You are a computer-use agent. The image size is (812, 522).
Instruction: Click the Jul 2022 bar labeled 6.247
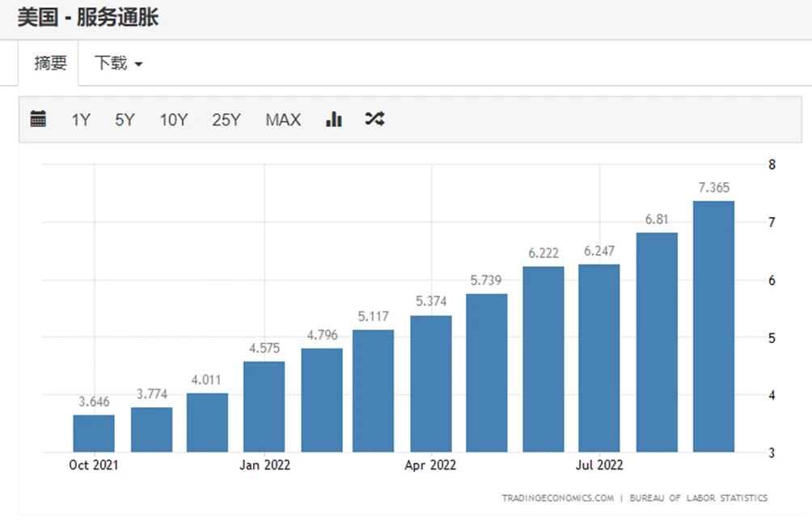coord(599,358)
